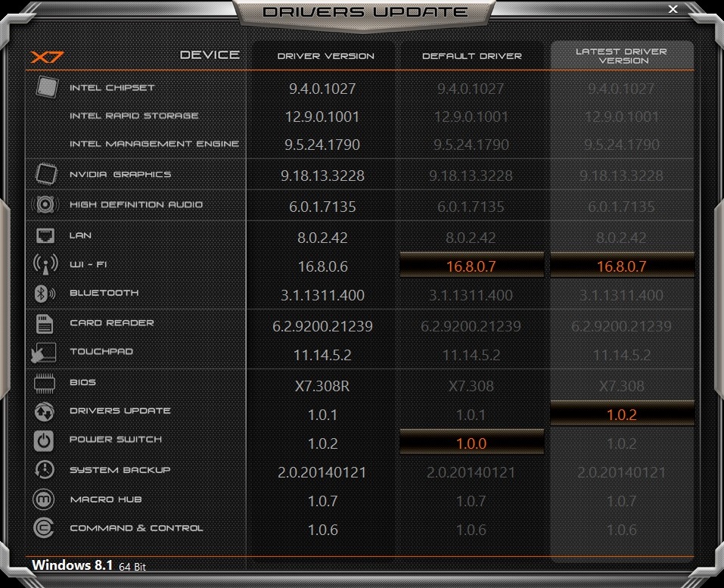Restore Power Switch default driver 1.0.0
This screenshot has height=588, width=724.
pyautogui.click(x=471, y=443)
